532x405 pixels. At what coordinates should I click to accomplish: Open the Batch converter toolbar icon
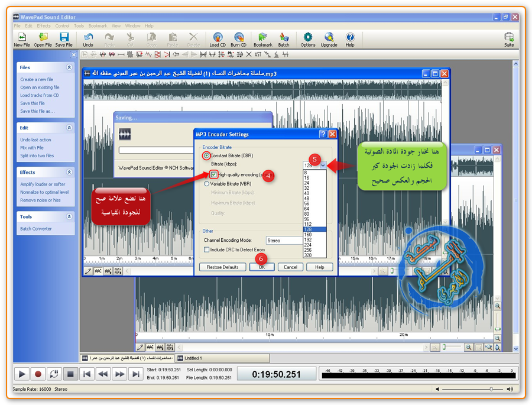[x=284, y=38]
